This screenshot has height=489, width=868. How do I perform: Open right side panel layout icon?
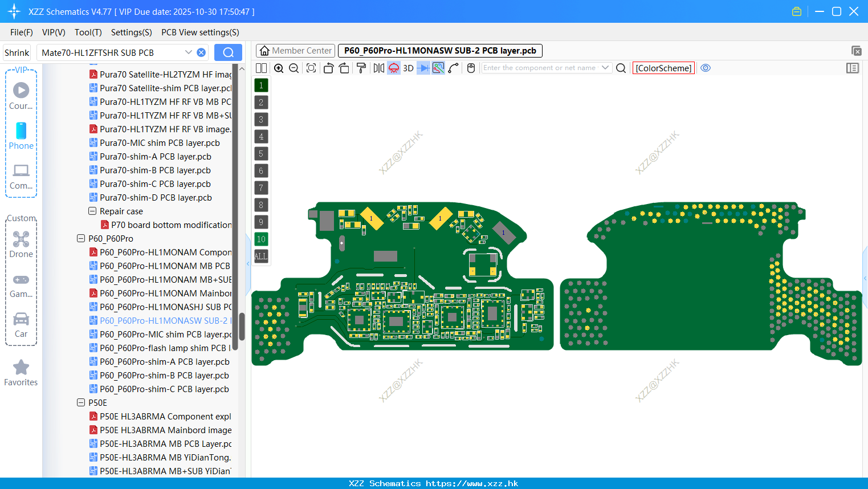coord(853,68)
